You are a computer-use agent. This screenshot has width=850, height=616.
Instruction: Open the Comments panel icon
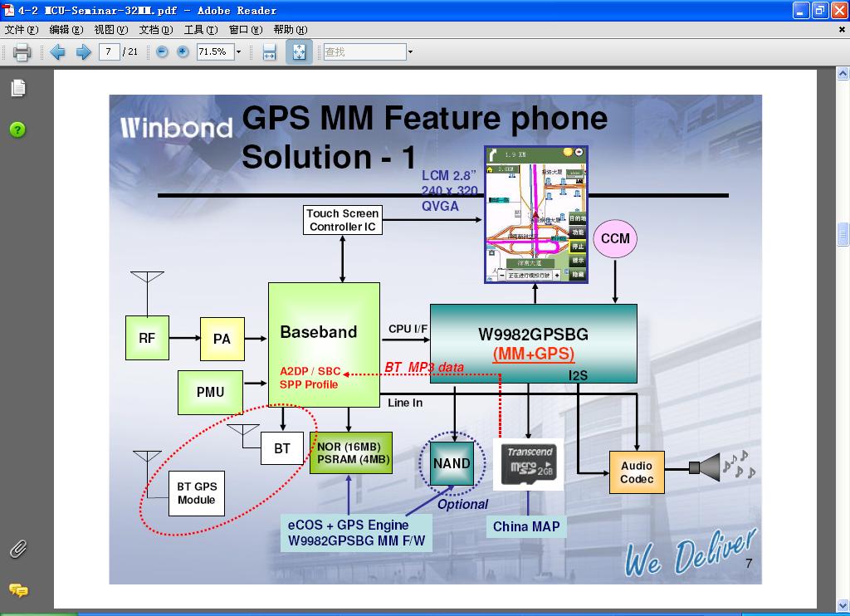tap(18, 590)
